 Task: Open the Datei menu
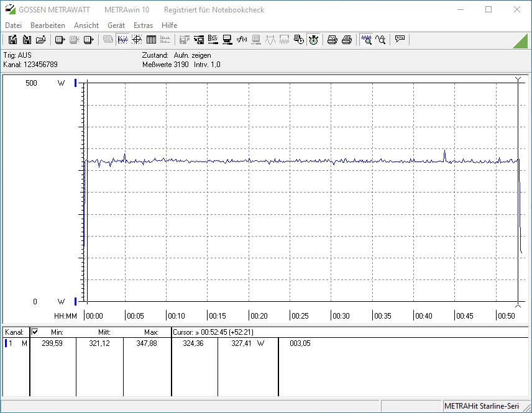13,25
